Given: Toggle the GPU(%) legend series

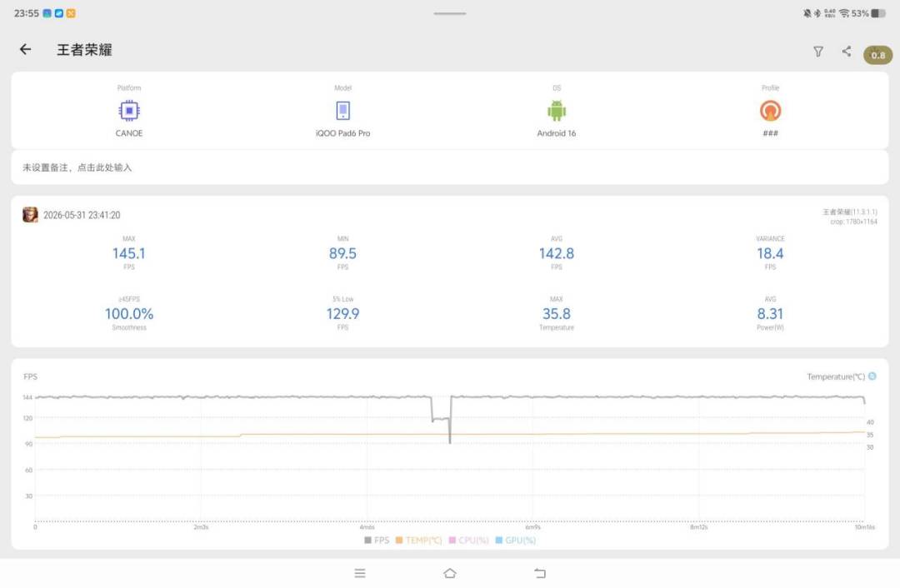Looking at the screenshot, I should [516, 541].
